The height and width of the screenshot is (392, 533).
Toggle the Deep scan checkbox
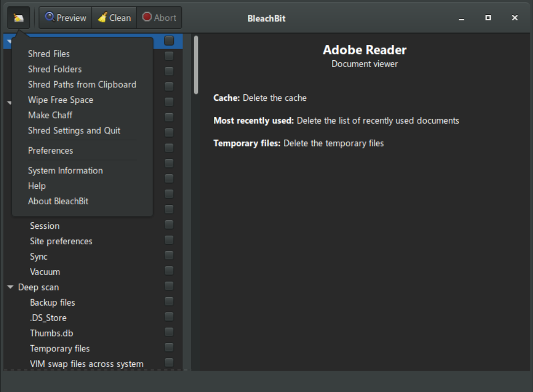coord(169,286)
